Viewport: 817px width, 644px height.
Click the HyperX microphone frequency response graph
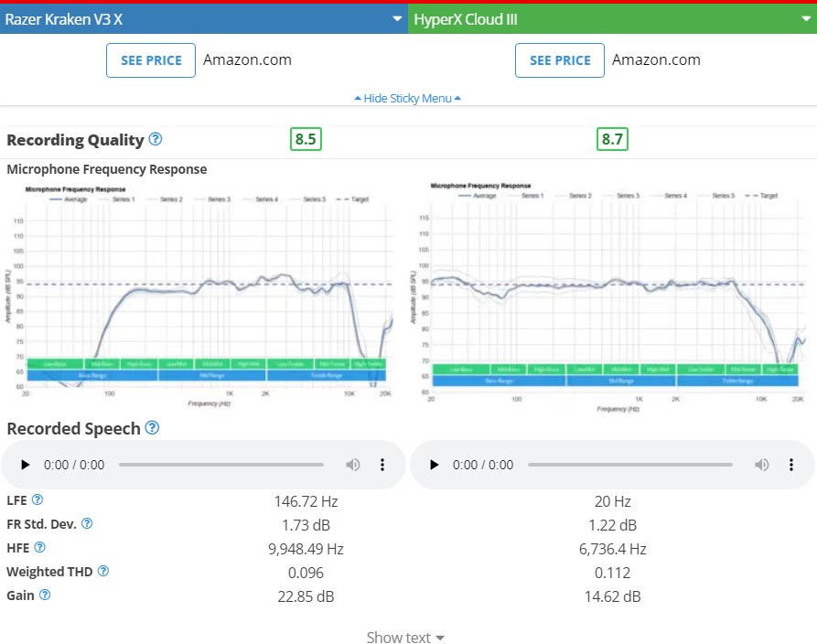607,297
